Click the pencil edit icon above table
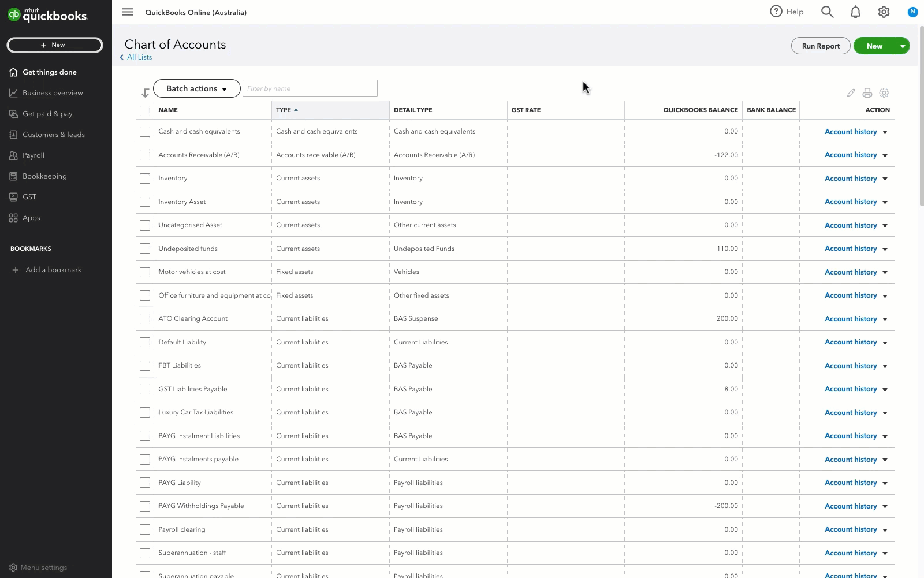This screenshot has height=578, width=924. 851,93
